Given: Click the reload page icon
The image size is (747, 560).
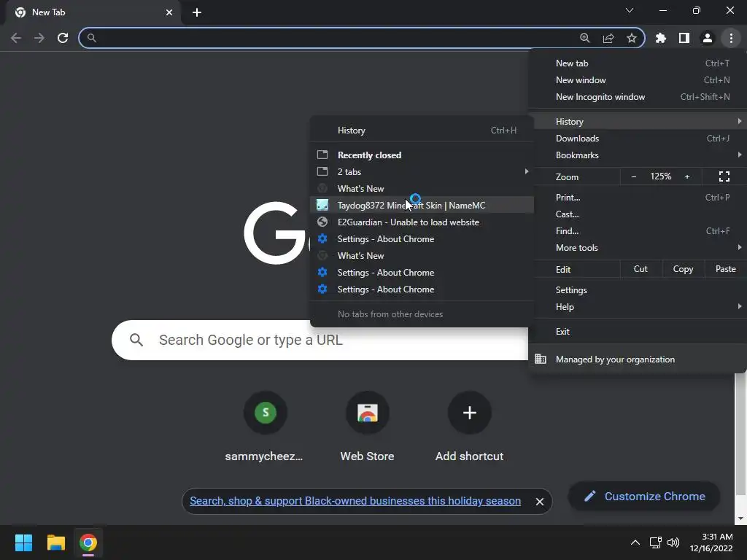Looking at the screenshot, I should tap(63, 38).
